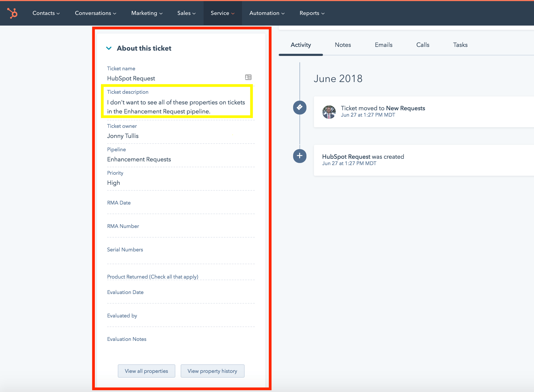Open the Automation menu
The image size is (534, 392).
click(267, 13)
